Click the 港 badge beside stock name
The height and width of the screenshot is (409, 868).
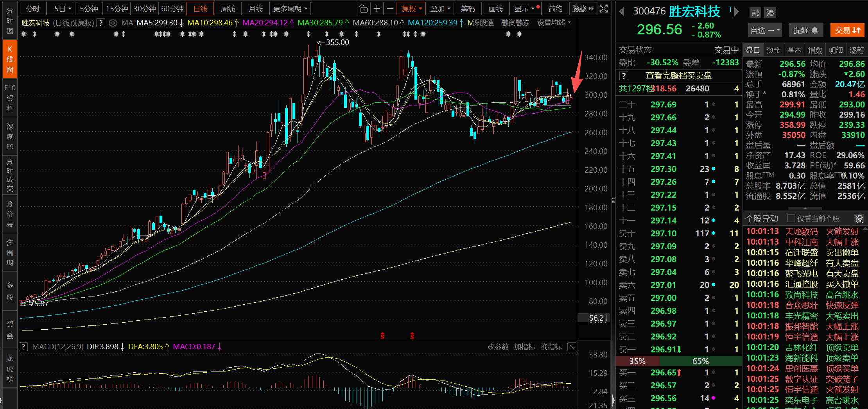770,13
